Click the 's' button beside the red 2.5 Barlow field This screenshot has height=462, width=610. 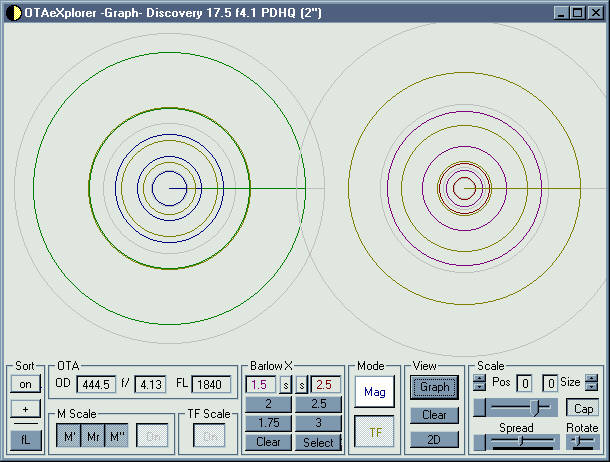coord(301,385)
